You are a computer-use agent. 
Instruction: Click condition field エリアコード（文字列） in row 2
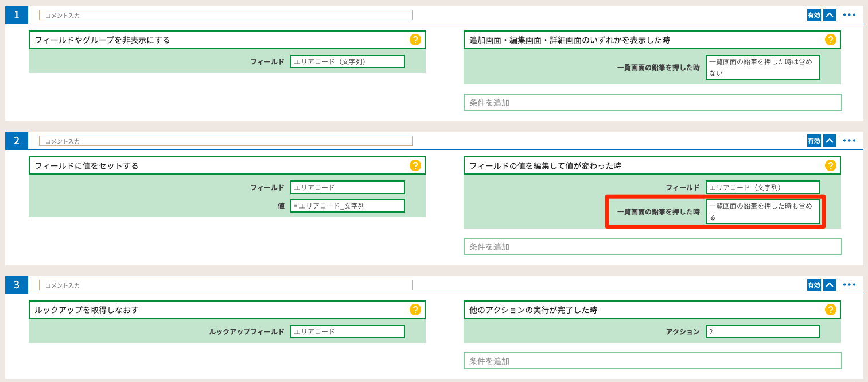point(763,187)
